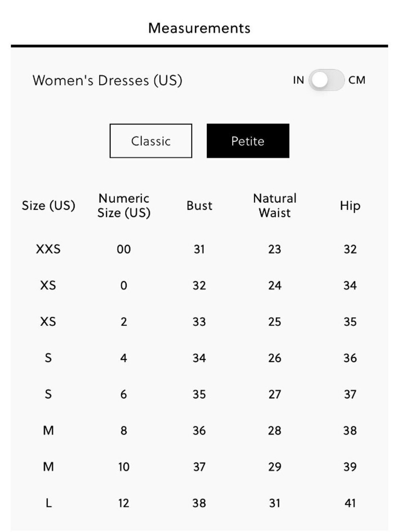Click the Hip column header
This screenshot has width=399, height=532.
click(x=350, y=206)
